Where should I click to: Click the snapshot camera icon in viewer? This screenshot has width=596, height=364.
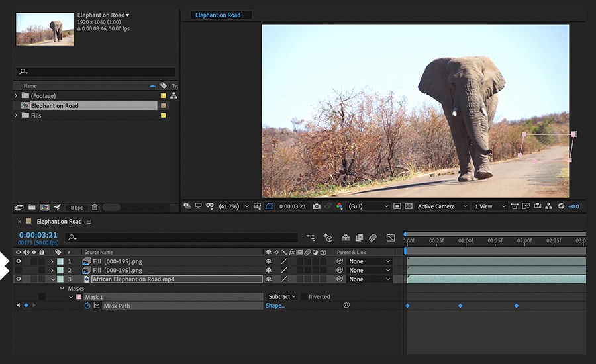[317, 206]
